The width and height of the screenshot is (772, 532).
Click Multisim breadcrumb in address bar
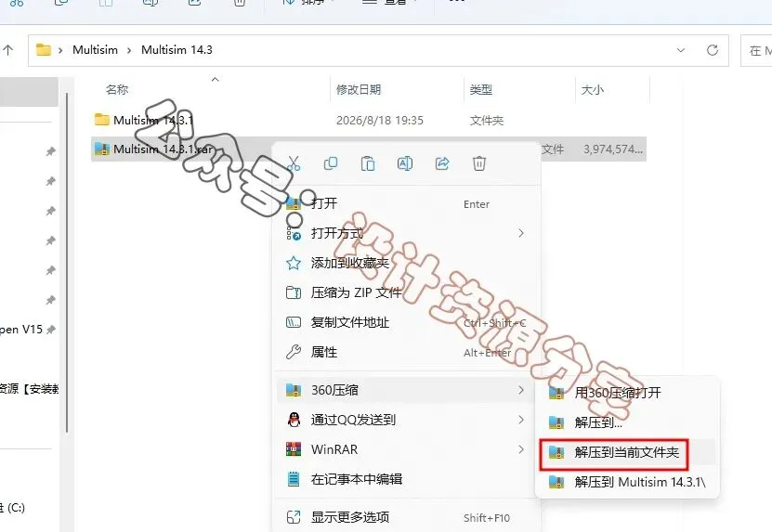[95, 50]
